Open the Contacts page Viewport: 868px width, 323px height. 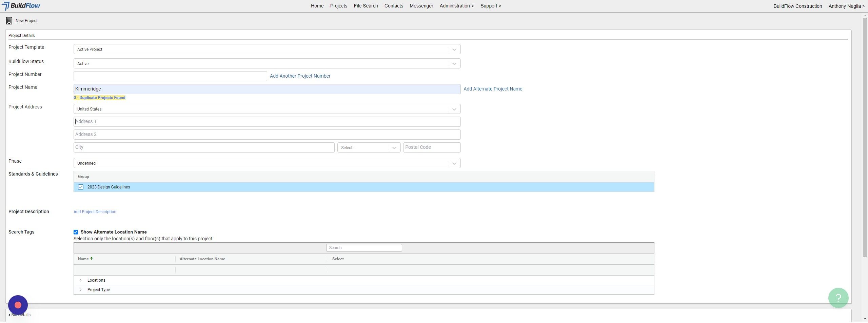click(394, 6)
